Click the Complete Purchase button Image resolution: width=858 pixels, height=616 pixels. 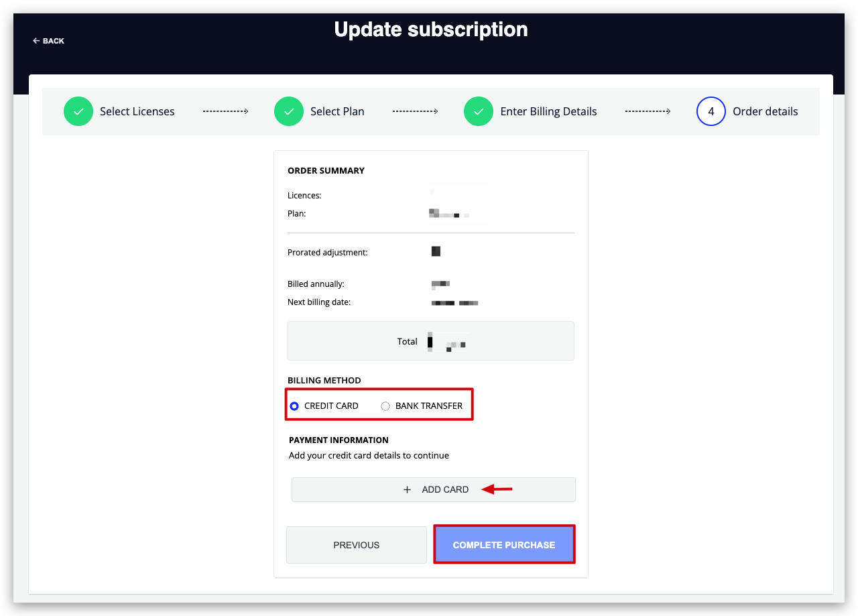click(x=504, y=545)
